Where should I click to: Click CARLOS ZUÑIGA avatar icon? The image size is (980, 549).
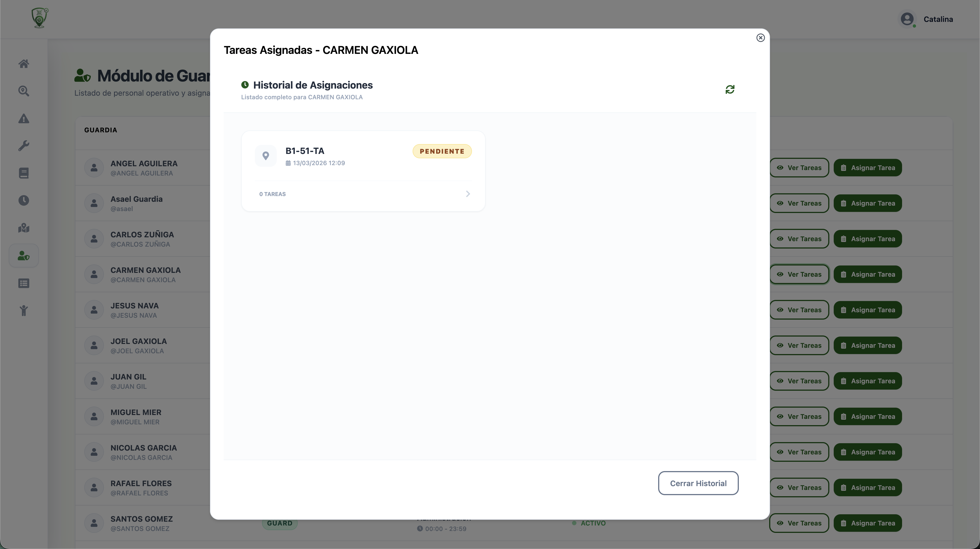pos(94,239)
